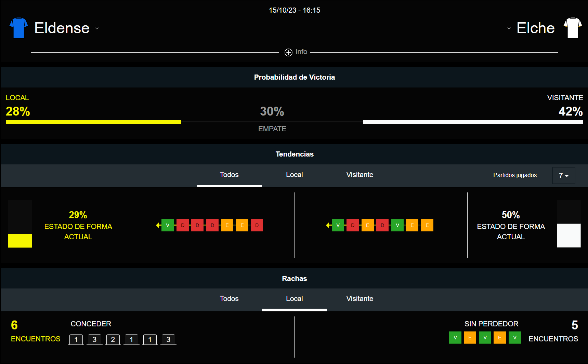Open the Partidos jugados dropdown showing 7

[564, 175]
